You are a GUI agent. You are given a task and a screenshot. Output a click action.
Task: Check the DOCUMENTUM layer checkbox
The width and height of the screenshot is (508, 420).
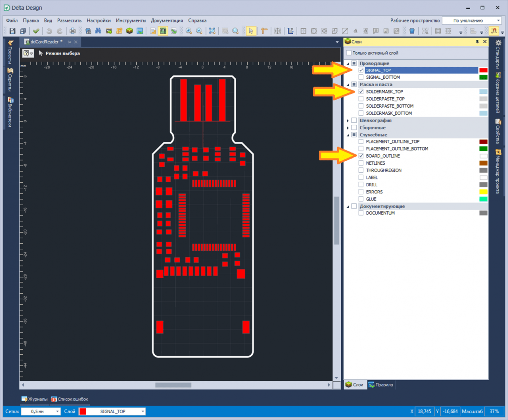tap(361, 213)
